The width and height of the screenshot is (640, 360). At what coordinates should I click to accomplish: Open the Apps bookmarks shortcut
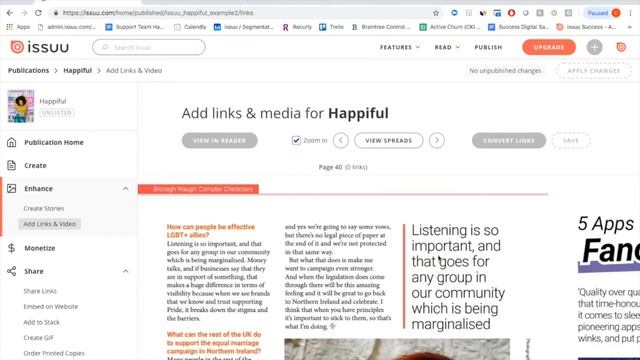click(x=18, y=27)
